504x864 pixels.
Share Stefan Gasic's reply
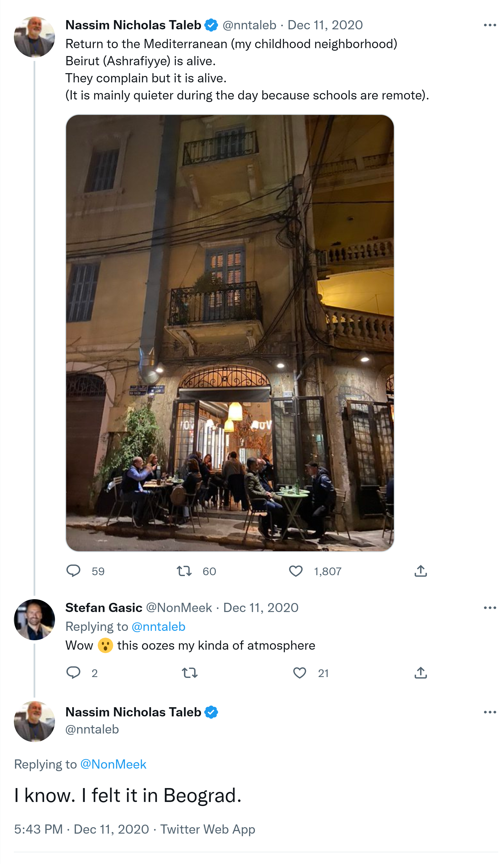[420, 673]
